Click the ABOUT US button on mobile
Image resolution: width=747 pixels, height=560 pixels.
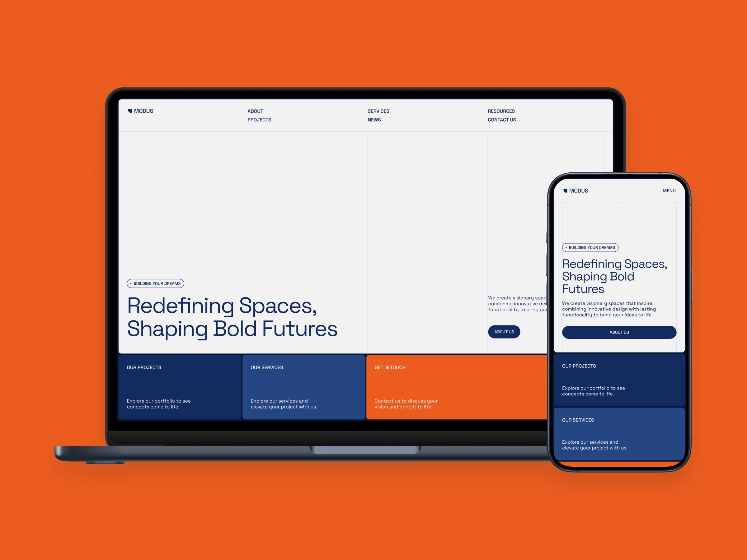tap(619, 332)
